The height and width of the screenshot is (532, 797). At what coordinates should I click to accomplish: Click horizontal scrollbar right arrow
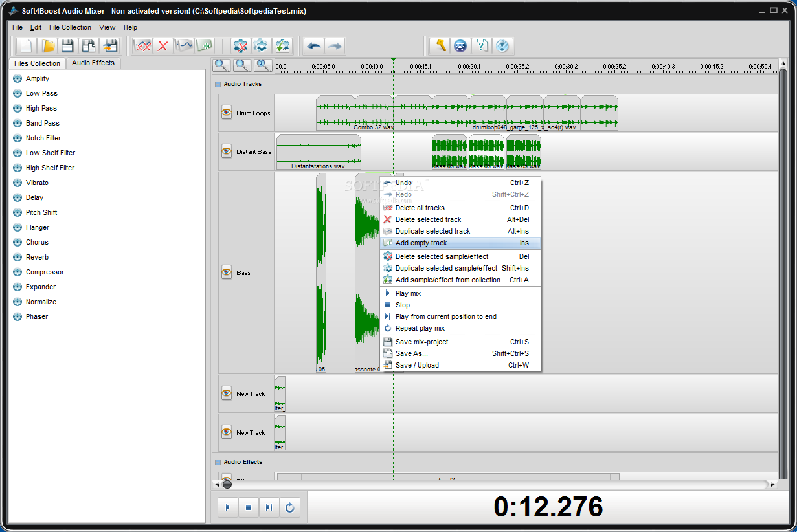773,484
